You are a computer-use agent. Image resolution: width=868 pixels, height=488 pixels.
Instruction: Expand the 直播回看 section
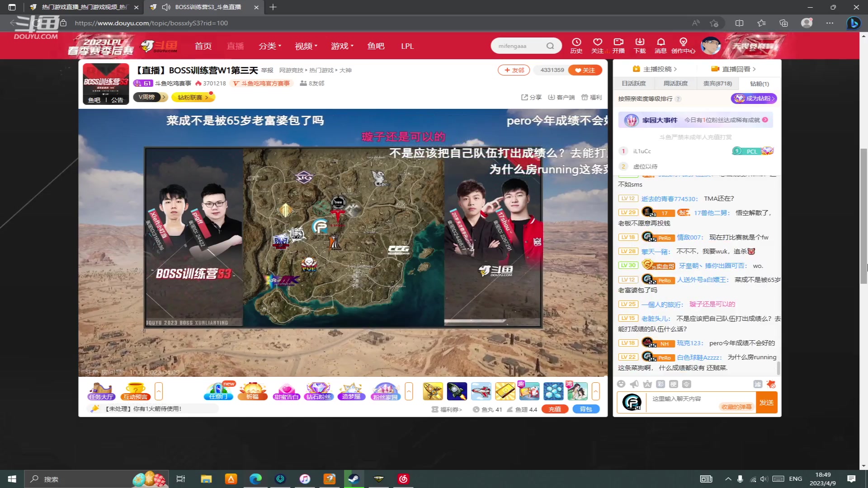click(x=733, y=69)
